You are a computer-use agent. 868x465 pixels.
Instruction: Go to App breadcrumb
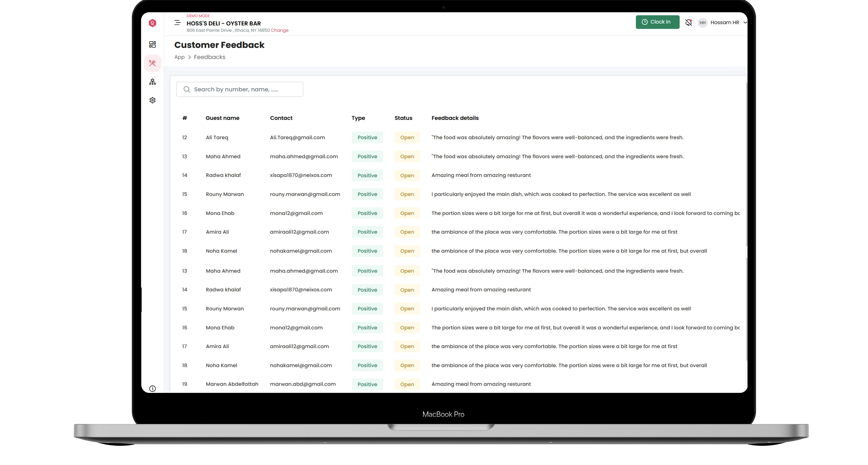[x=179, y=57]
